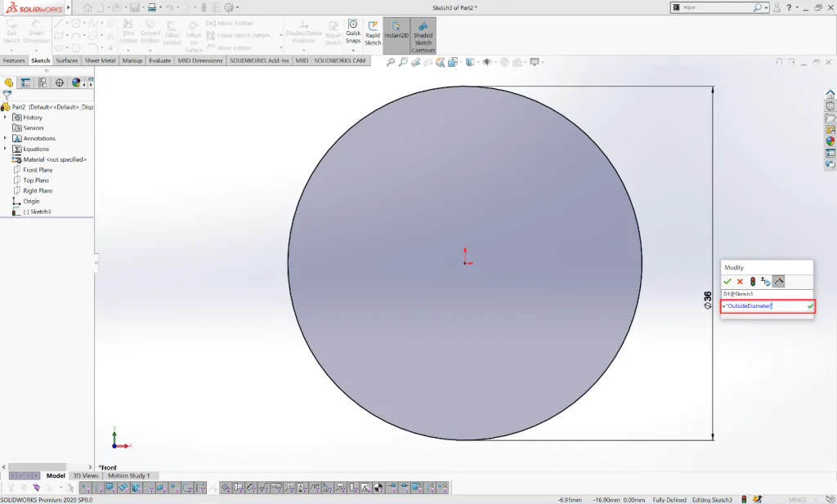Open the Sheet Metal tab
The image size is (837, 504).
[x=100, y=60]
